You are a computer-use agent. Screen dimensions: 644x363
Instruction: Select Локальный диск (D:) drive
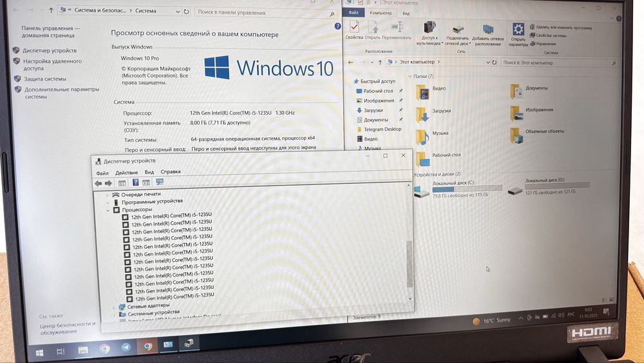[548, 186]
